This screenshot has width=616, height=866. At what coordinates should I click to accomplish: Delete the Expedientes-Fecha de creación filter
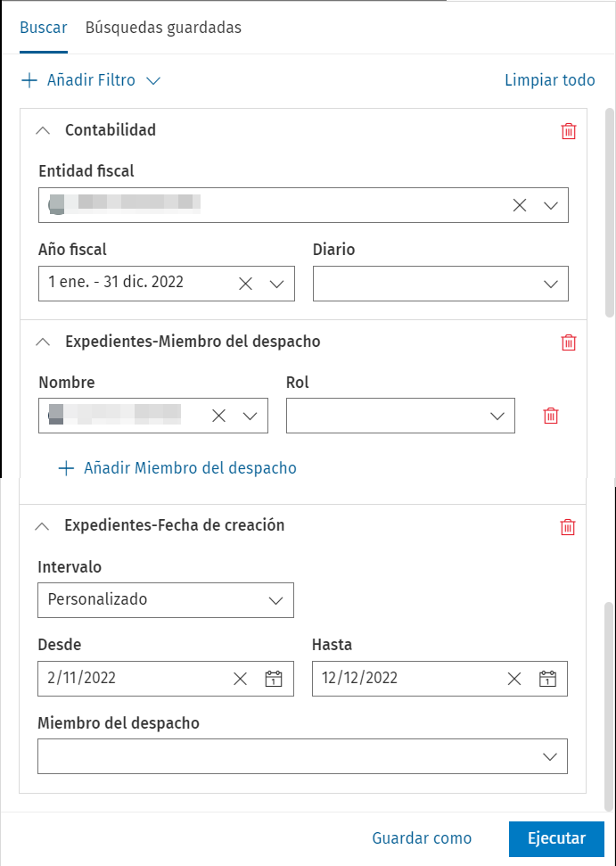pos(568,526)
